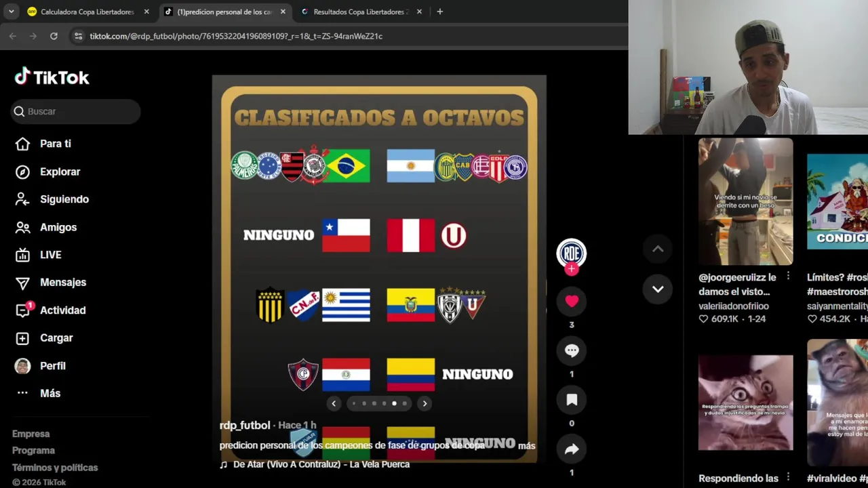Click the Hace 1 h timestamp
Viewport: 868px width, 488px height.
click(x=297, y=426)
